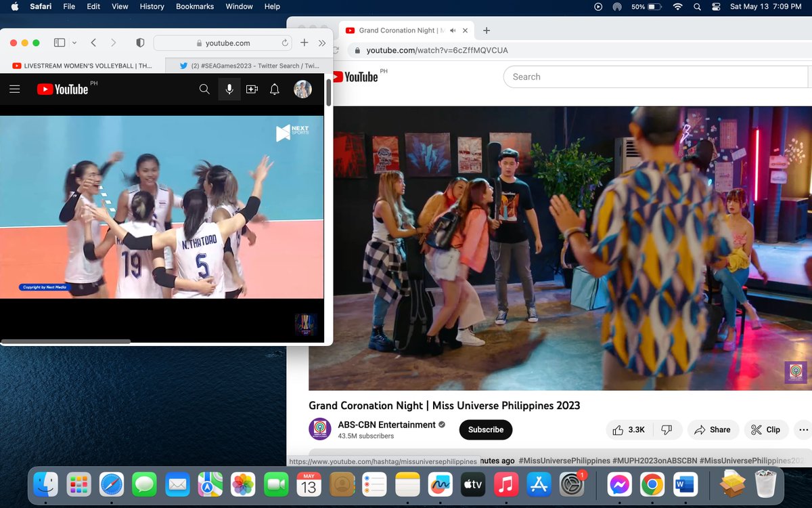Screen dimensions: 812x508
Task: Open Spotlight search in the menu bar
Action: [x=697, y=6]
